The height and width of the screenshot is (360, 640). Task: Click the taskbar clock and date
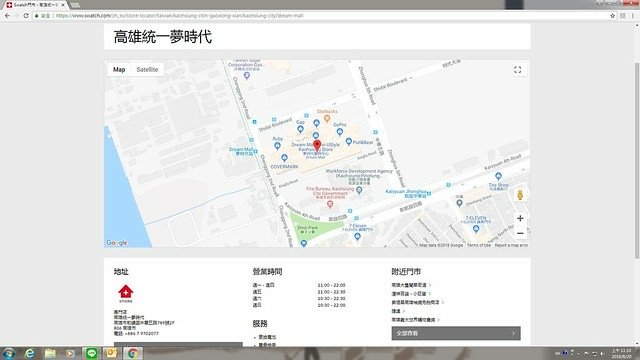pos(621,353)
